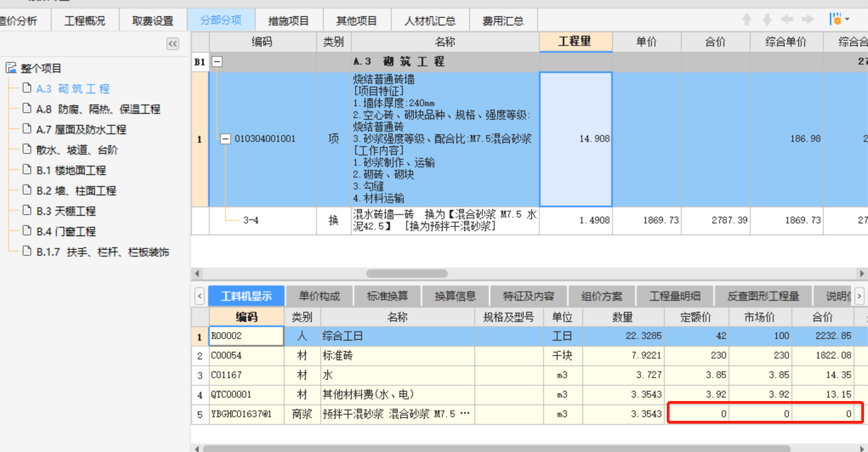This screenshot has width=868, height=452.
Task: Select B.3 天棚工程 tree item
Action: click(x=66, y=211)
